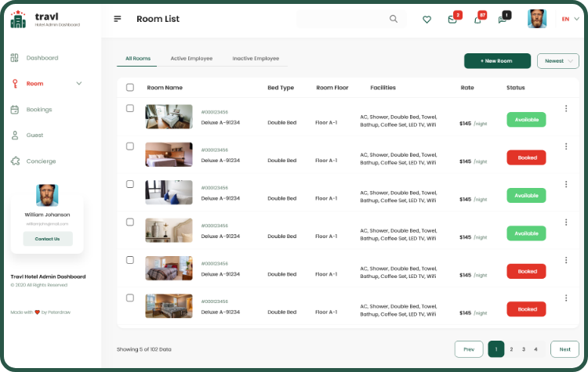Image resolution: width=588 pixels, height=372 pixels.
Task: Click the first room thumbnail image
Action: click(169, 117)
